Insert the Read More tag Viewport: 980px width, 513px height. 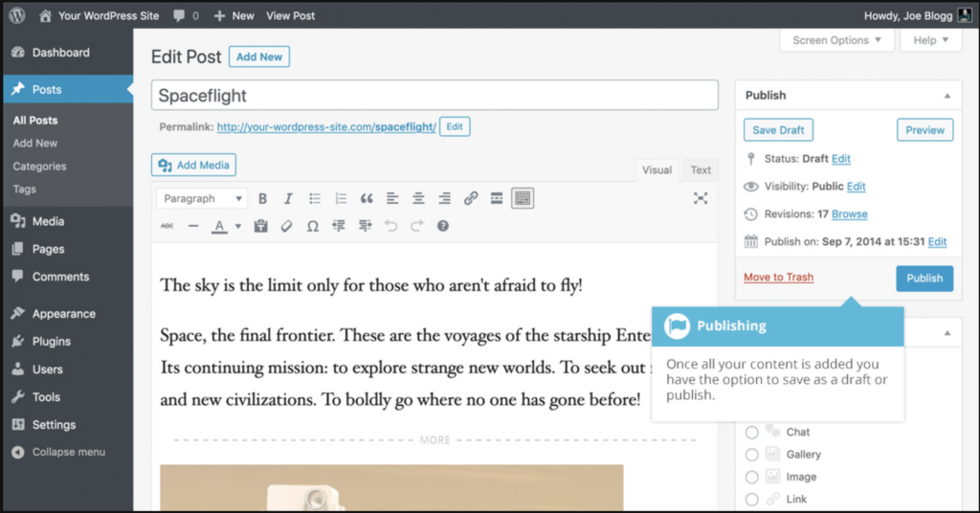tap(496, 198)
